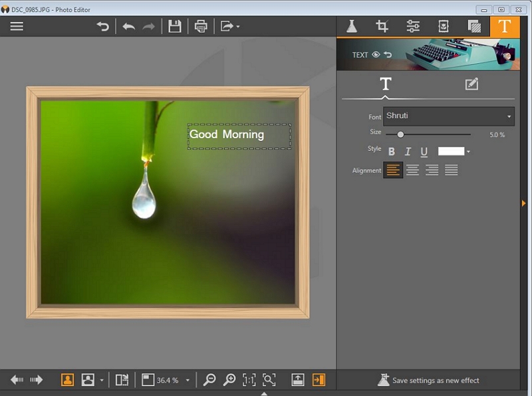Click the white text color swatch
The height and width of the screenshot is (396, 532).
pyautogui.click(x=451, y=151)
